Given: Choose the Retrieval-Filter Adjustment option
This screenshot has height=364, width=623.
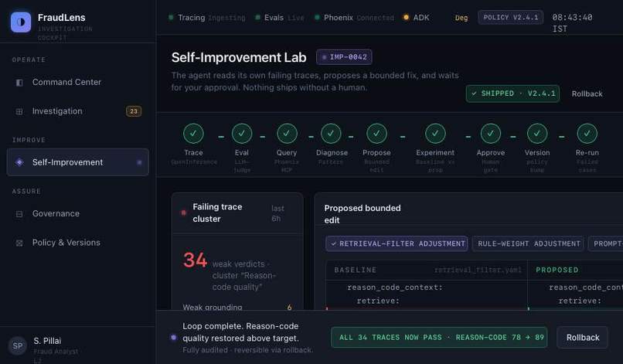Looking at the screenshot, I should tap(397, 243).
